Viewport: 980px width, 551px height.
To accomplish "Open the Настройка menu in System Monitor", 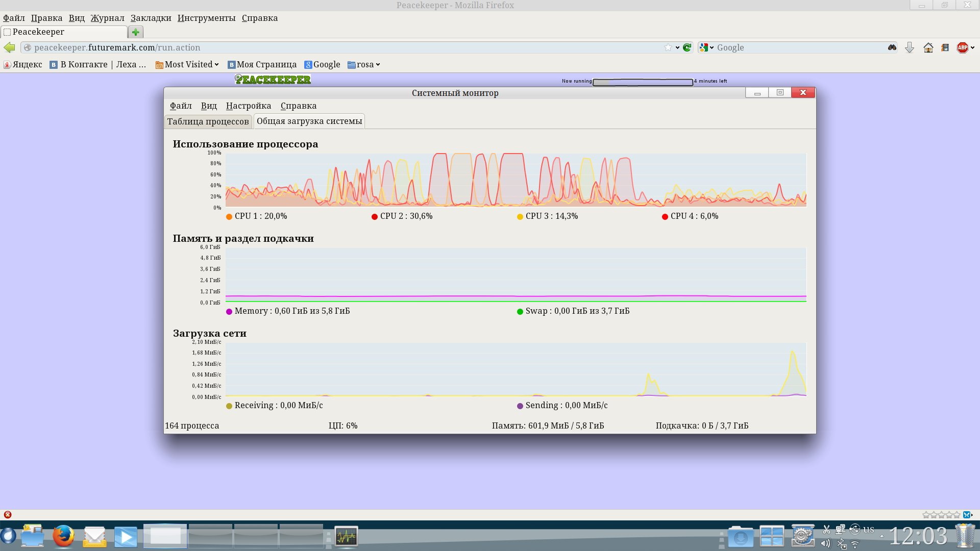I will pyautogui.click(x=248, y=106).
